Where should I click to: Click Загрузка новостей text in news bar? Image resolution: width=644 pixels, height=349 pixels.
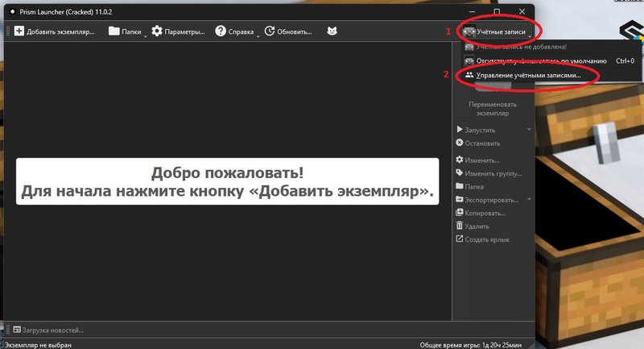pos(52,330)
